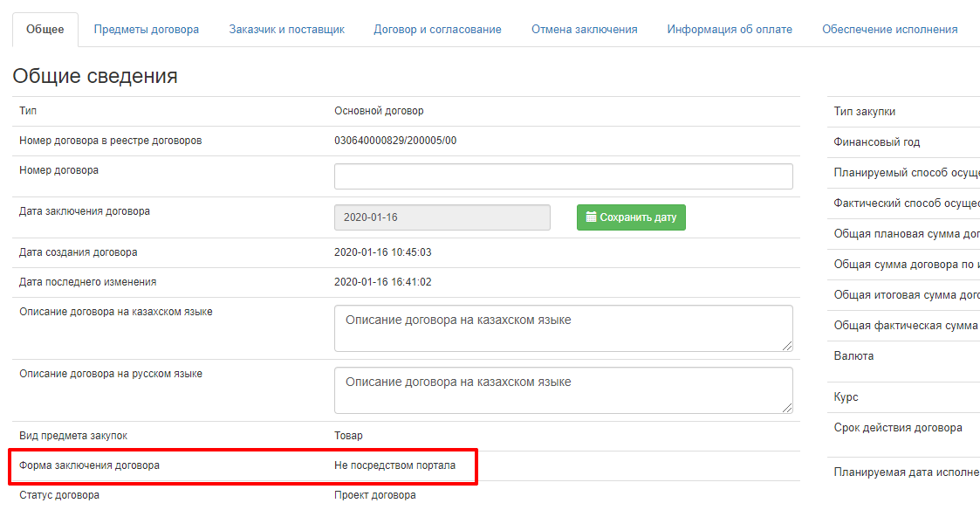
Task: Select the Отмена заключения tab
Action: coord(584,30)
